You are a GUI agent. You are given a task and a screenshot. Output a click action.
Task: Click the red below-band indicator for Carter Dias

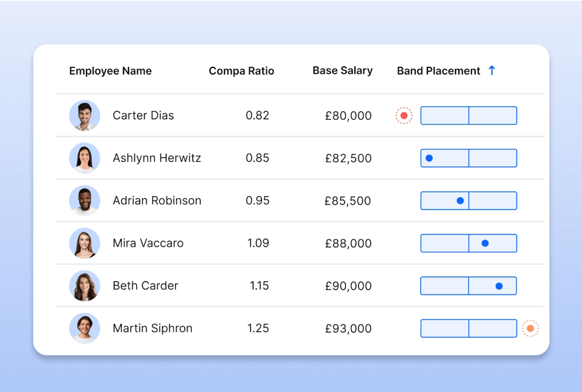pos(403,115)
